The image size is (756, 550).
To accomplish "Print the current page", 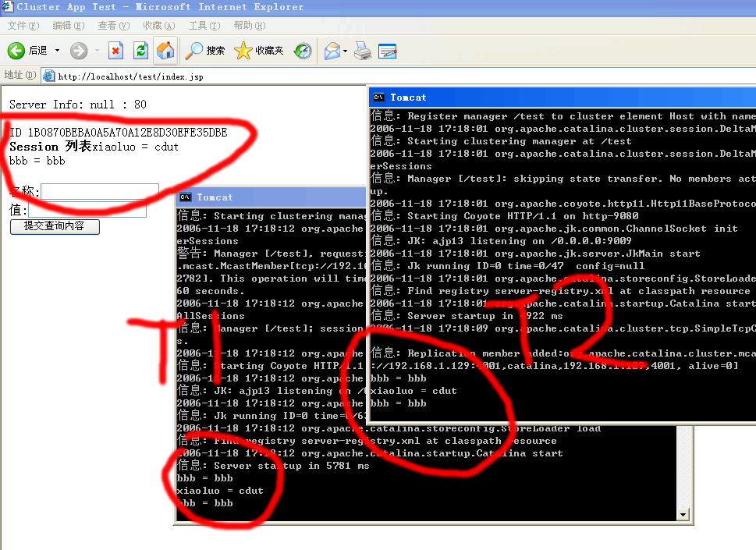I will pos(363,51).
